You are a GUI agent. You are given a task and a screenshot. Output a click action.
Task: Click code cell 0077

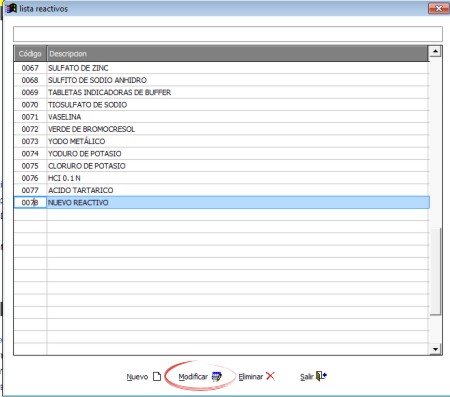coord(30,190)
